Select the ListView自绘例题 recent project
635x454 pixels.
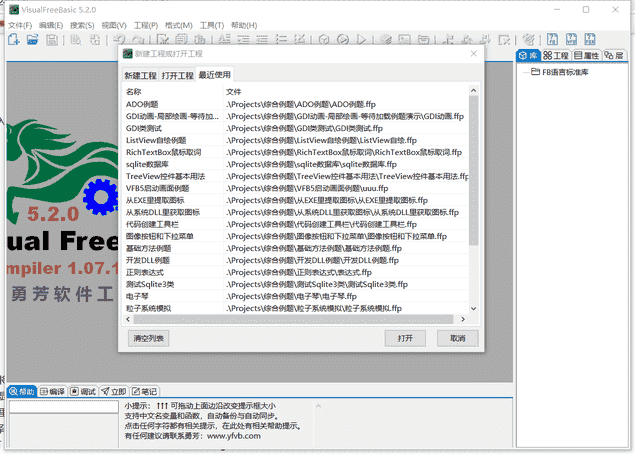(296, 140)
